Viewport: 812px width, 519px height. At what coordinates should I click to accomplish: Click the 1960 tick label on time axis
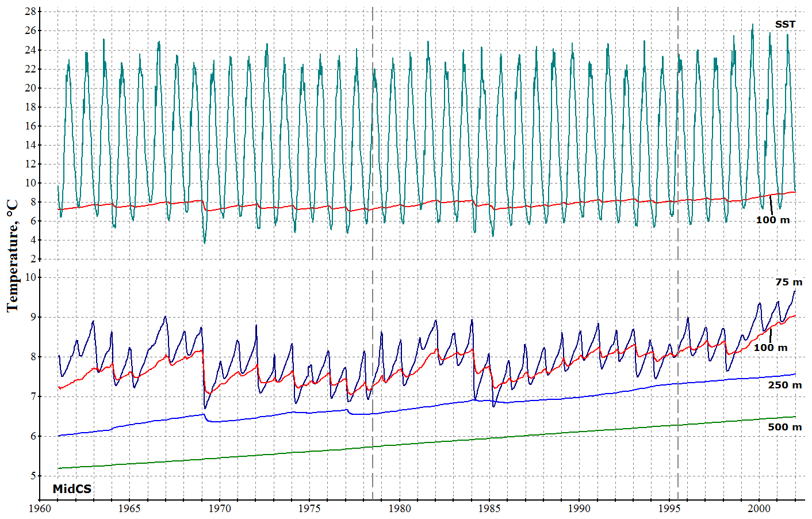click(39, 509)
